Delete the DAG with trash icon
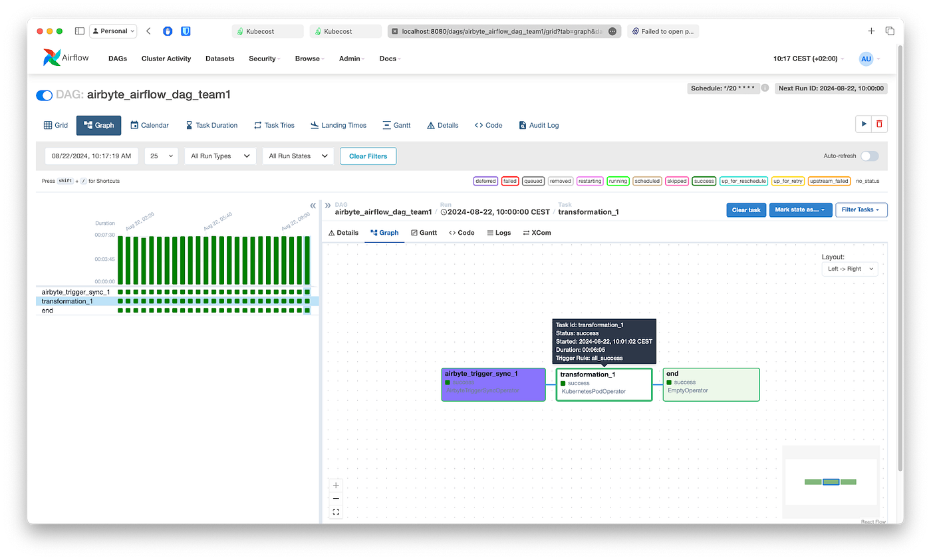This screenshot has width=931, height=560. click(x=880, y=124)
